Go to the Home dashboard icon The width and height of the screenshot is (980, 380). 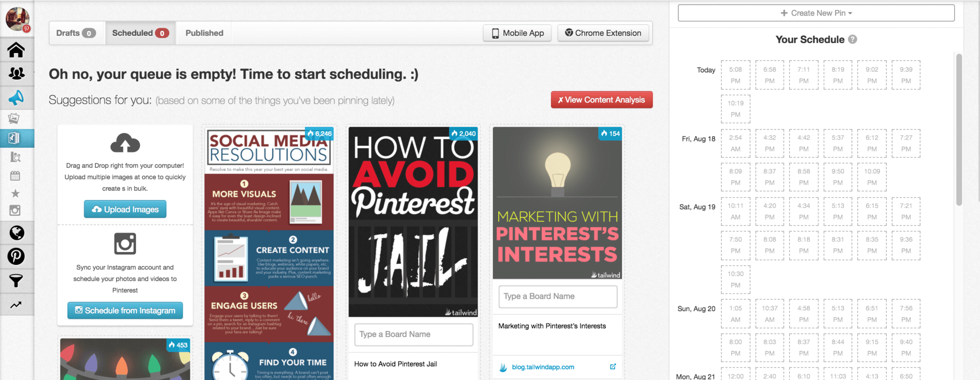[16, 50]
